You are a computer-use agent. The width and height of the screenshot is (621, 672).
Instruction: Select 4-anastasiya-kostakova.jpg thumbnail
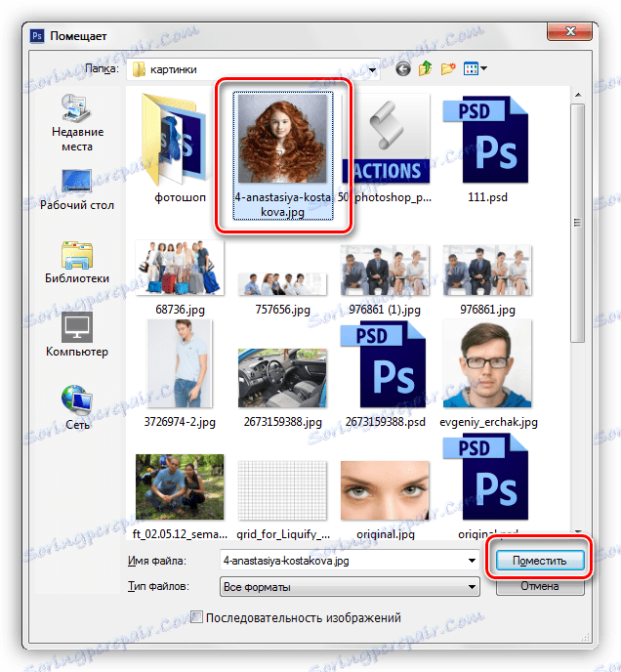[282, 138]
